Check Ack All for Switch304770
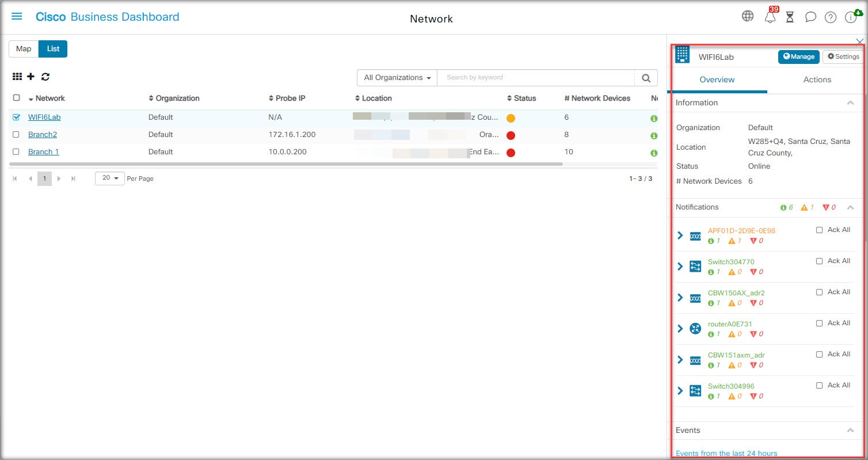Screen dimensions: 868x460 point(820,261)
